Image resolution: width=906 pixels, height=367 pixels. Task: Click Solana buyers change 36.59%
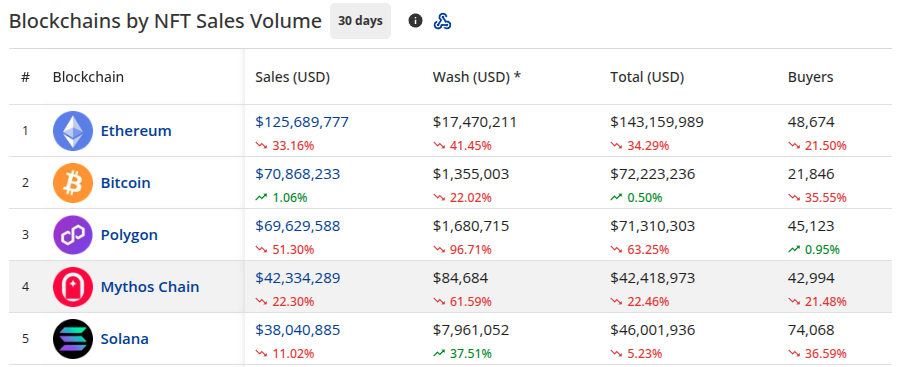click(x=818, y=354)
